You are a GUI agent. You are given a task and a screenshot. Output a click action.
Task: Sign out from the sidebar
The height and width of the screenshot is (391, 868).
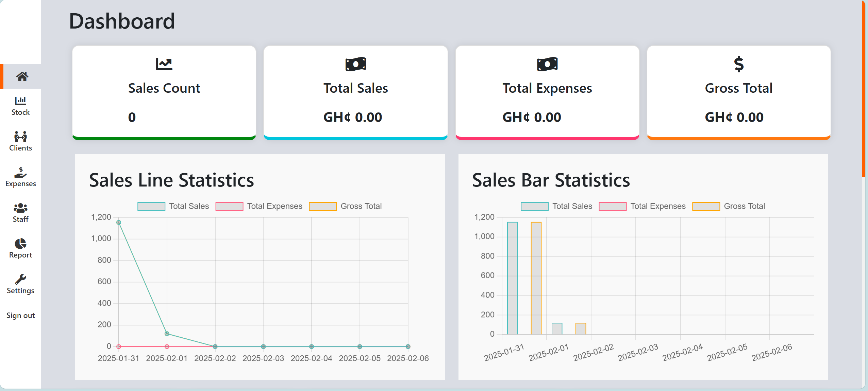coord(20,315)
